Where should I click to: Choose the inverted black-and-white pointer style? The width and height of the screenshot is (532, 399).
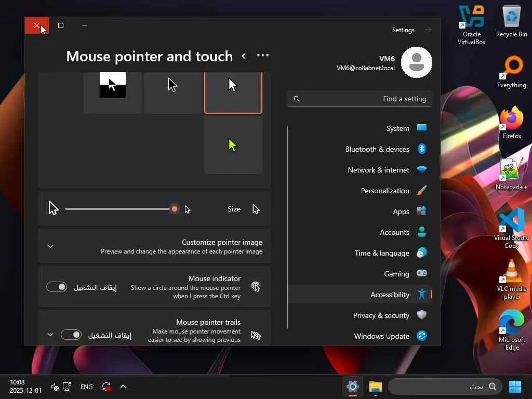click(113, 92)
